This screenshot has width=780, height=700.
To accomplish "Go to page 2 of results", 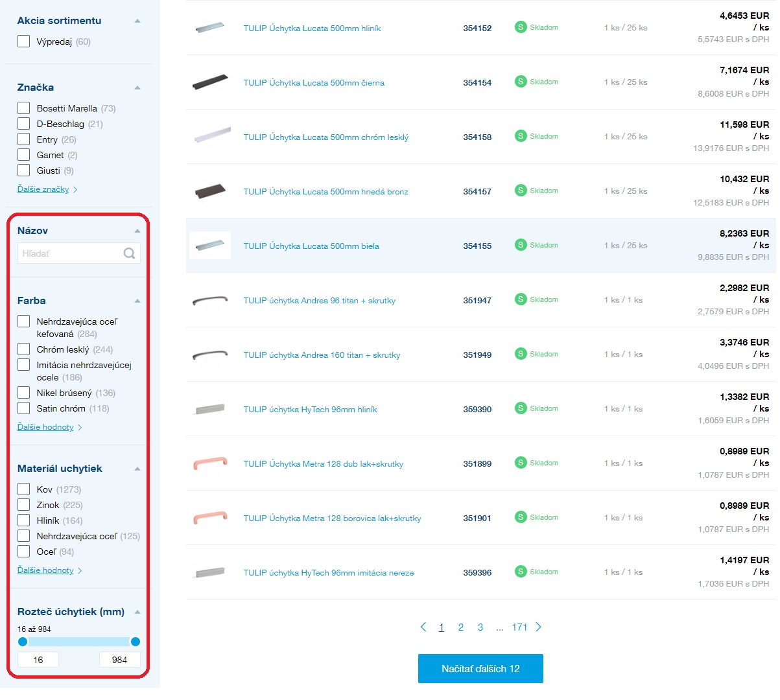I will (x=461, y=627).
